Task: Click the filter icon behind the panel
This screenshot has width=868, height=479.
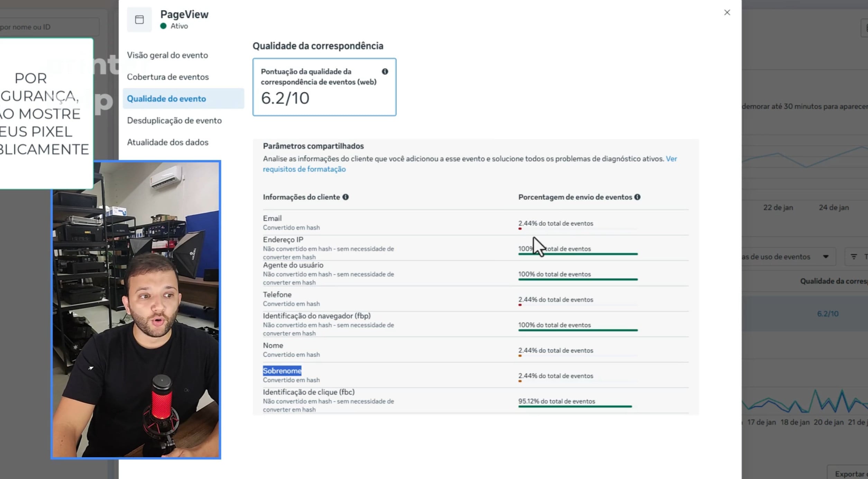Action: (853, 256)
